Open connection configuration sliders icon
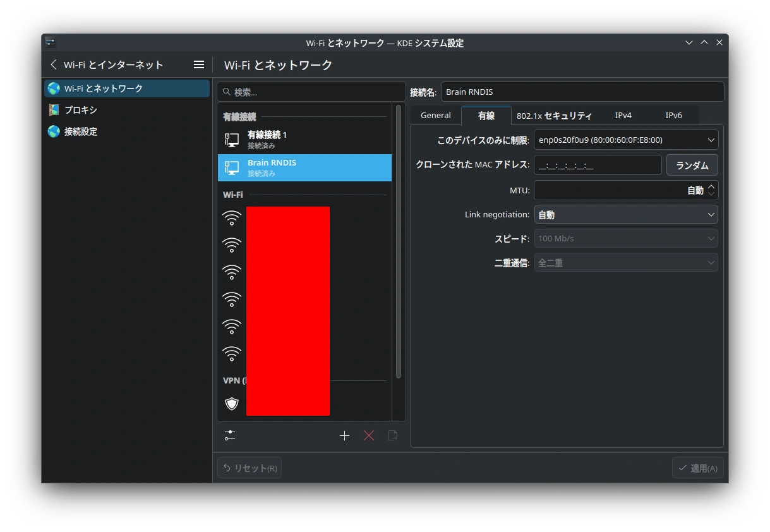This screenshot has height=532, width=770. tap(230, 435)
